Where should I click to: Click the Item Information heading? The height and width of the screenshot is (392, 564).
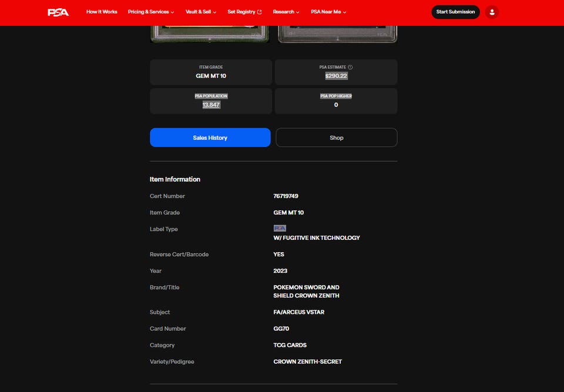tap(175, 179)
